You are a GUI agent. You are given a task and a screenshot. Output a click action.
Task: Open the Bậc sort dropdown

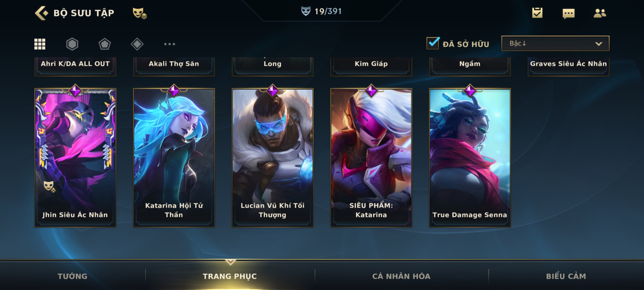pyautogui.click(x=555, y=43)
